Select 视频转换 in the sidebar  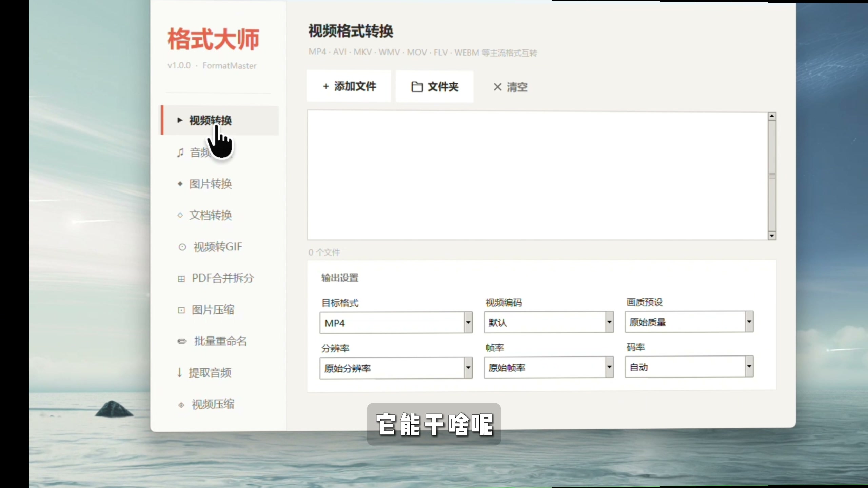(x=220, y=120)
